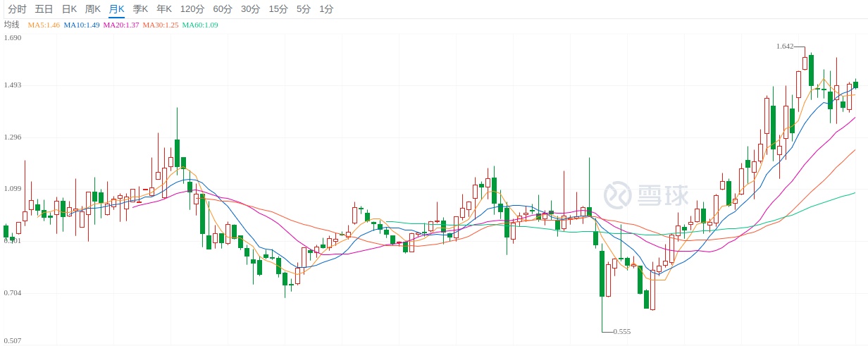Click the 0.555 low price marker
This screenshot has width=868, height=346.
coord(622,331)
